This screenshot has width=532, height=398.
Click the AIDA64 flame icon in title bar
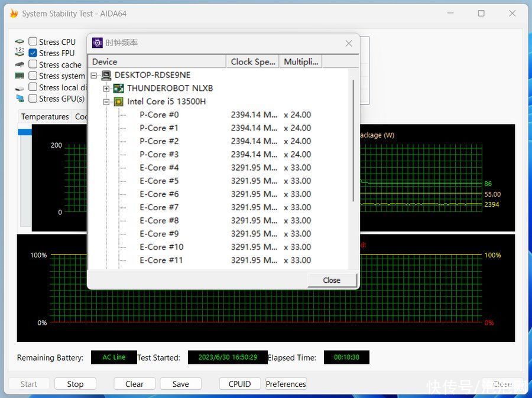14,14
